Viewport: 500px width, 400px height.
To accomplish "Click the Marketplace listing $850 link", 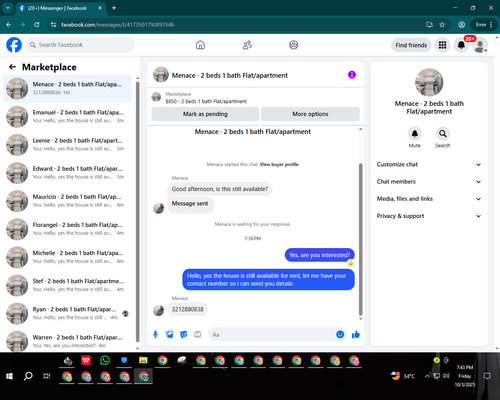I will click(x=206, y=101).
